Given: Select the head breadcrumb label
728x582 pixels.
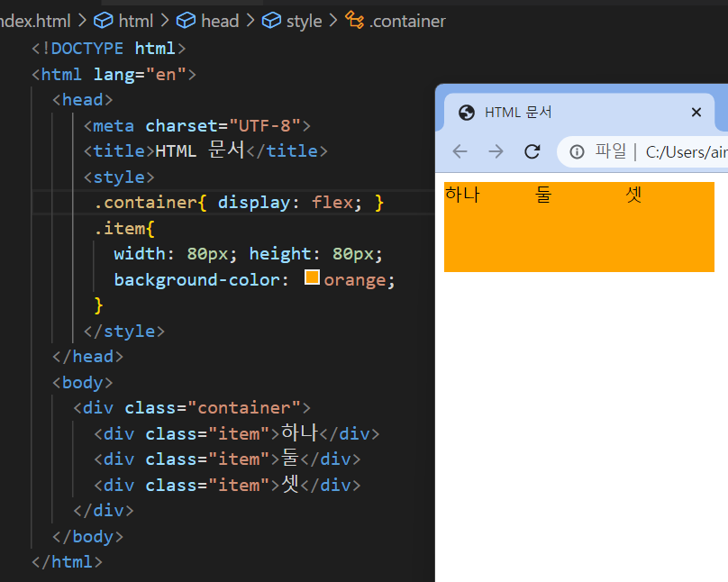Looking at the screenshot, I should pyautogui.click(x=220, y=22).
